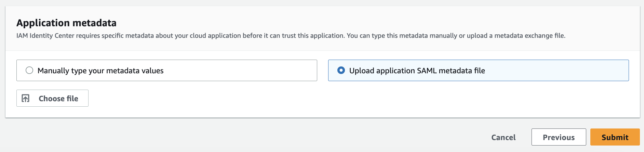Click the Cancel text link
This screenshot has height=152, width=644.
[x=503, y=137]
